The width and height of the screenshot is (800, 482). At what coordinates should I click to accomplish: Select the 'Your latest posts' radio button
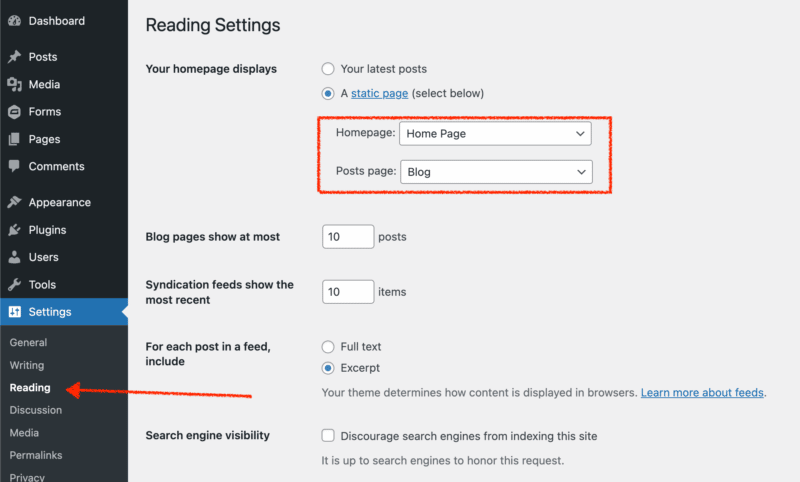tap(328, 69)
